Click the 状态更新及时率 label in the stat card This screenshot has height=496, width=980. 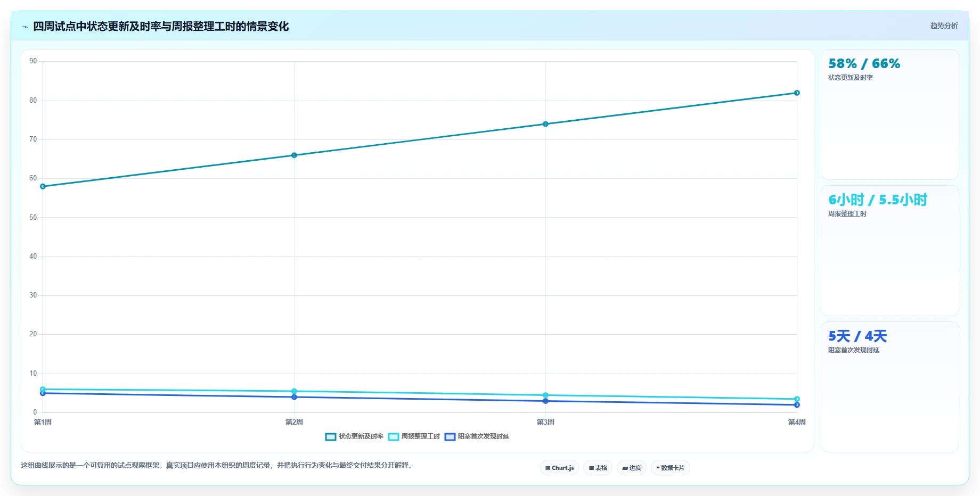[x=851, y=78]
